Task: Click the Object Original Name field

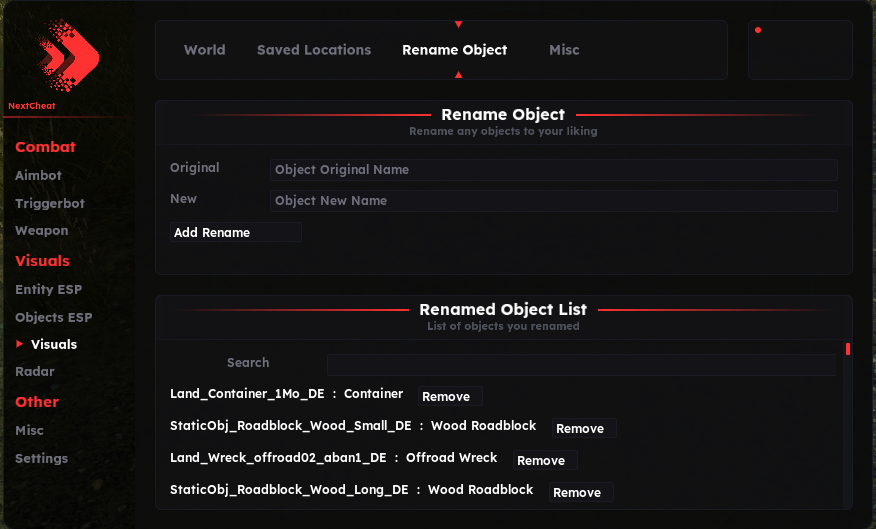Action: [x=553, y=170]
